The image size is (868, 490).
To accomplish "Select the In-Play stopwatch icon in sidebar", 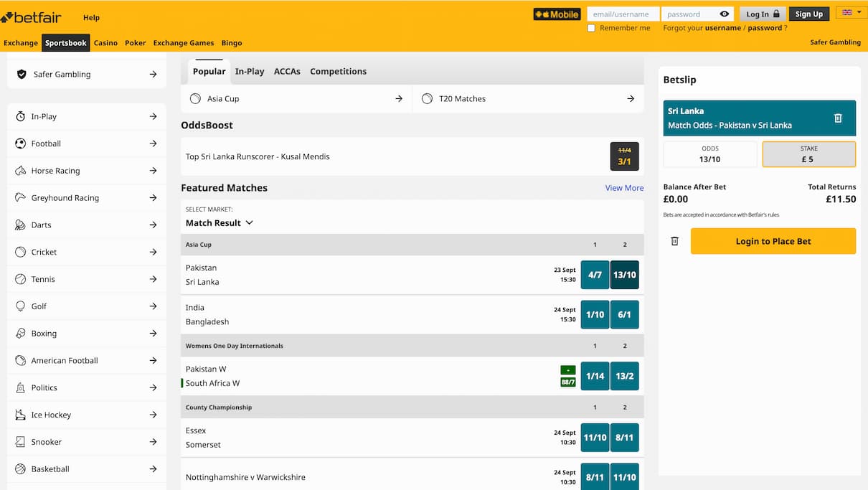I will [20, 116].
